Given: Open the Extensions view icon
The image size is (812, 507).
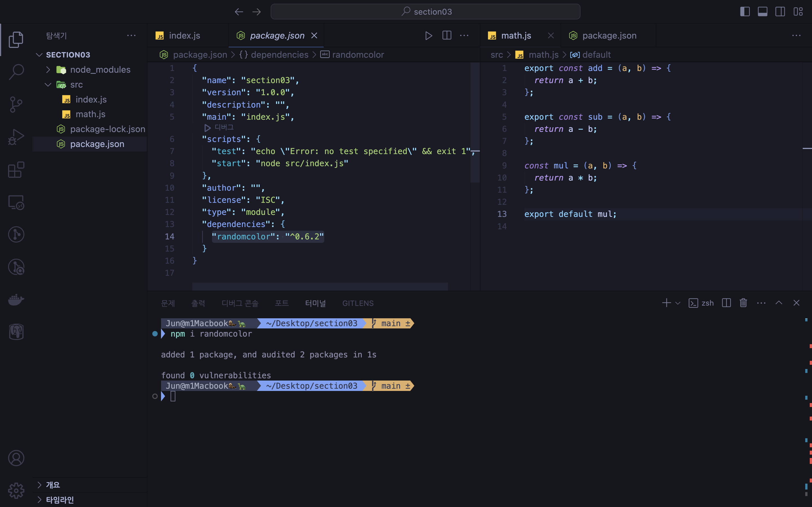Looking at the screenshot, I should point(16,170).
